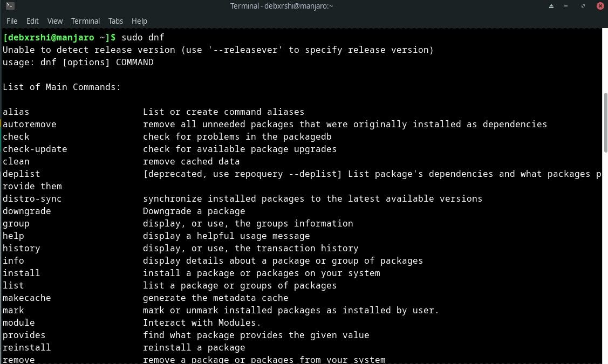This screenshot has height=364, width=608.
Task: Open the View menu
Action: [x=54, y=21]
